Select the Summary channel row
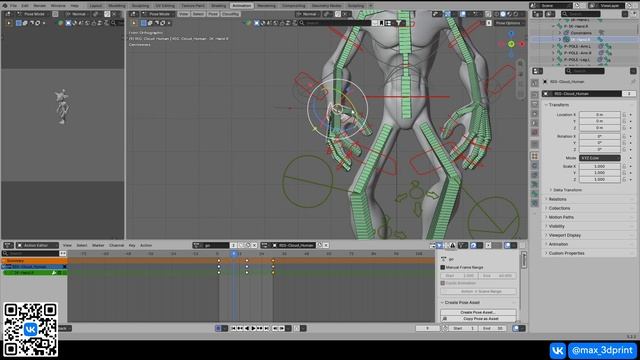 (x=34, y=260)
